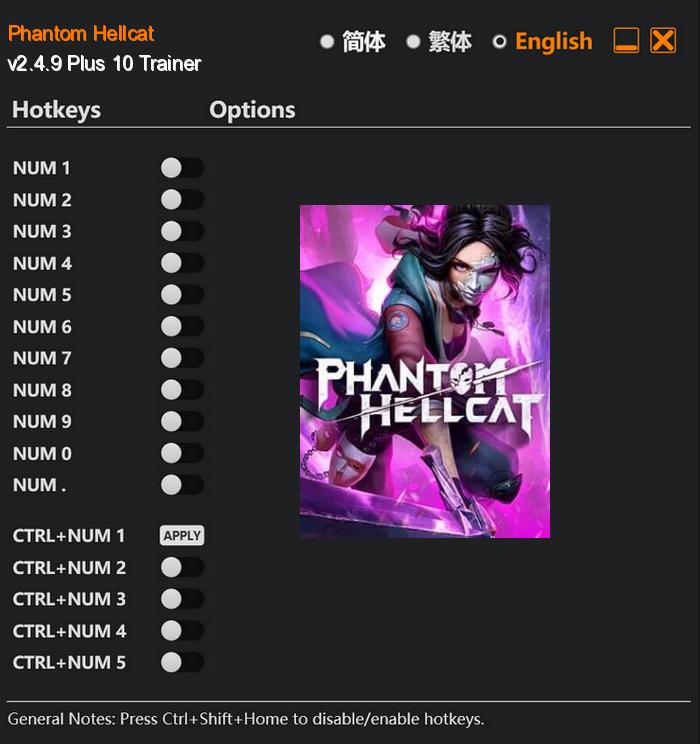Toggle the NUM 5 option switch
This screenshot has width=700, height=744.
click(x=182, y=295)
